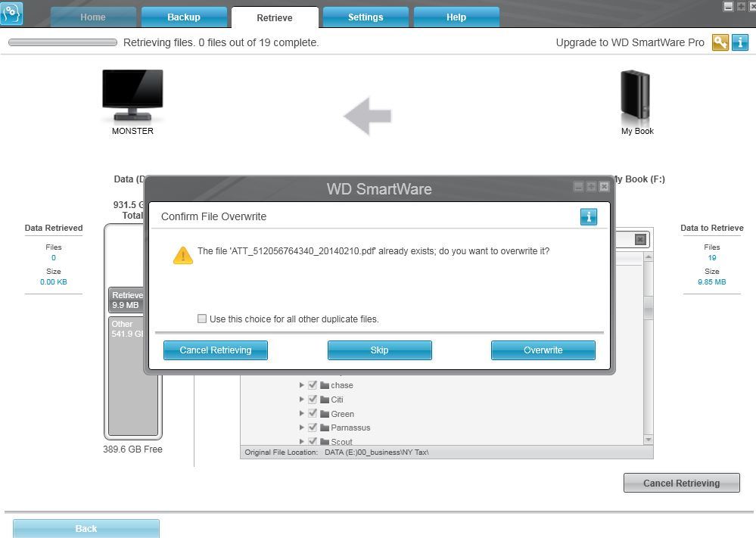Click the 'Confirm File Overwrite' heading
The height and width of the screenshot is (538, 756).
tap(213, 216)
